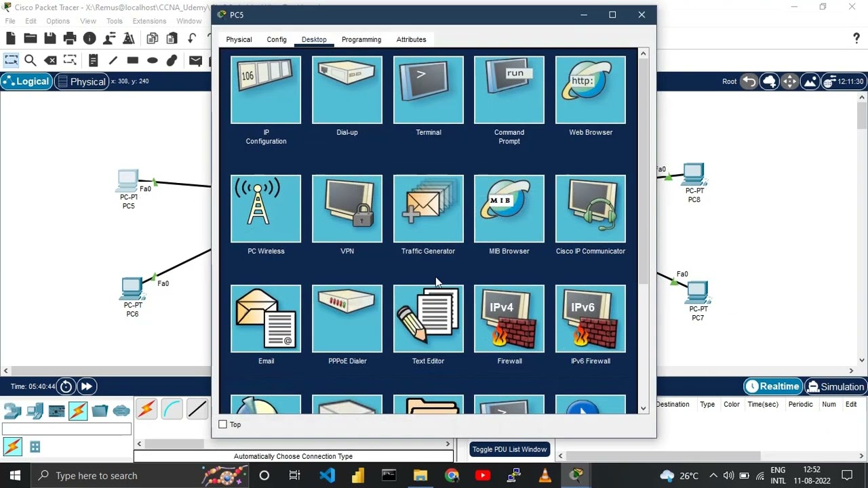Select End Devices category icon
The width and height of the screenshot is (868, 488).
pyautogui.click(x=35, y=411)
